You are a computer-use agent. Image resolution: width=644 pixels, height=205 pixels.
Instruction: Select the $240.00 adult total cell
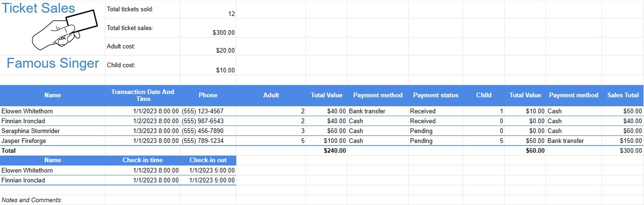point(335,150)
